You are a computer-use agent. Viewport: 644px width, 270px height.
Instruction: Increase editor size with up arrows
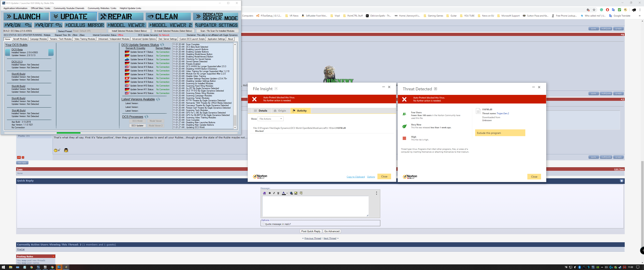376,192
